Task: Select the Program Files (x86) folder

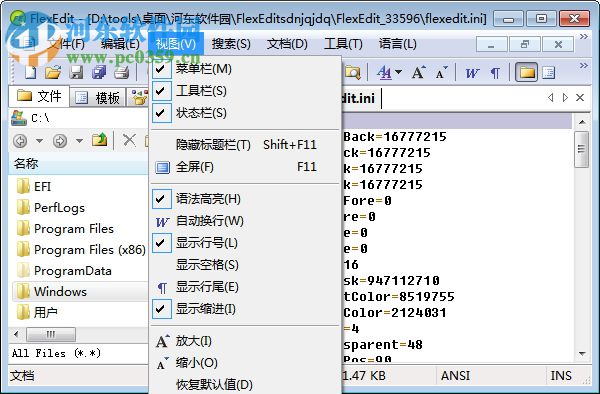Action: (x=81, y=250)
